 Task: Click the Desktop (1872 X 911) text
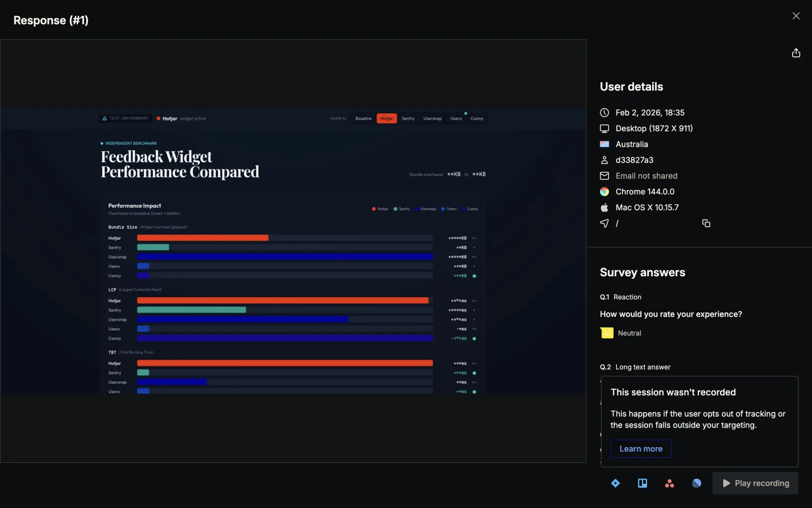[x=654, y=129]
